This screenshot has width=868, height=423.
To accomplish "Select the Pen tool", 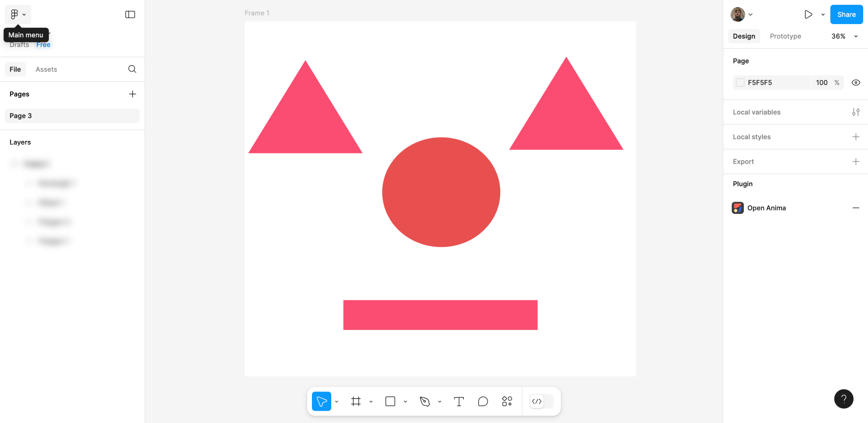I will coord(425,401).
